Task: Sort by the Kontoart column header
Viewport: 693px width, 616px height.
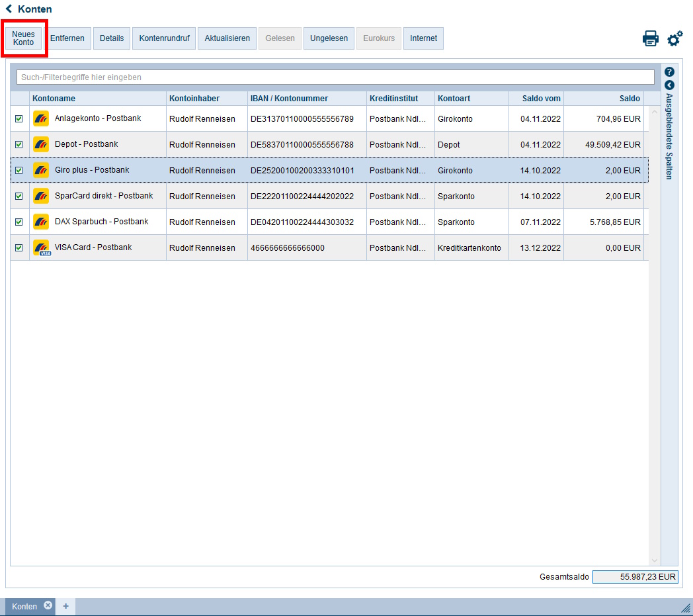Action: point(471,98)
